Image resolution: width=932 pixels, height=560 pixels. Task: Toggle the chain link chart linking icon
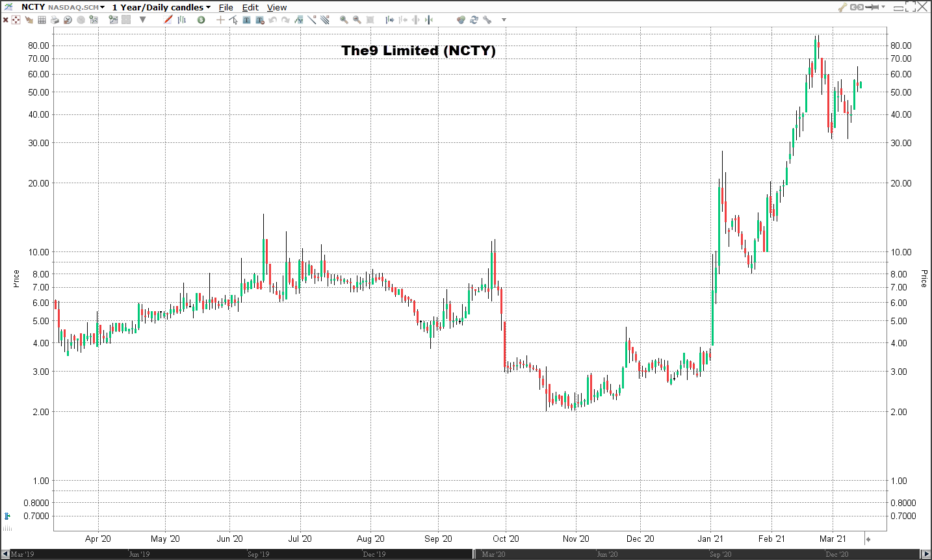click(857, 7)
